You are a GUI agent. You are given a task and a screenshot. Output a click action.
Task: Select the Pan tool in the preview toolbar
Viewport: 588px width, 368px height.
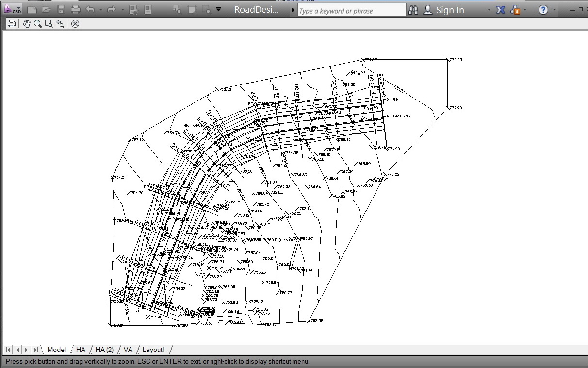26,23
